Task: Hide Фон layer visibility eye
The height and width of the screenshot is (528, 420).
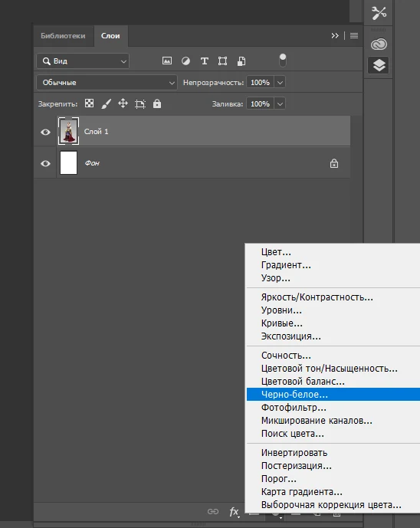Action: pos(45,164)
